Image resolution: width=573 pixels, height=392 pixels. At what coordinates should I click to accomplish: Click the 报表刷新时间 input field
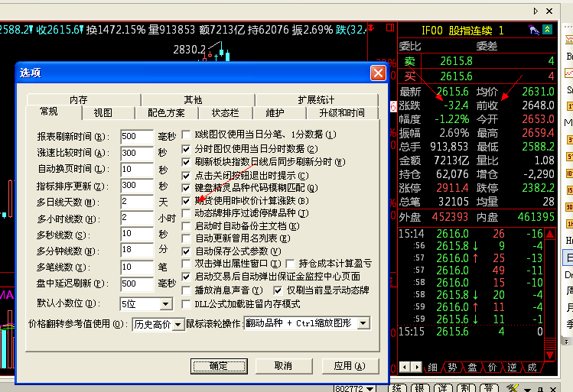click(137, 137)
